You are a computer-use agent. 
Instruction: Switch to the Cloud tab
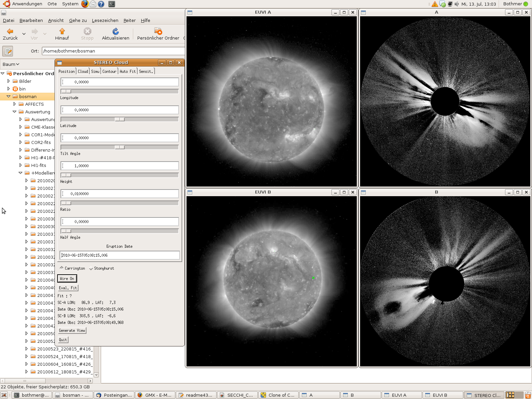83,71
